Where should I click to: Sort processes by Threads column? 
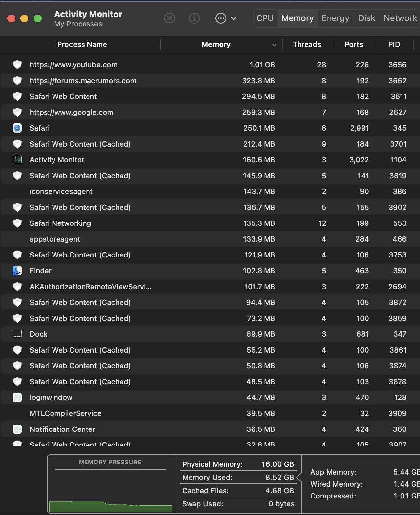tap(307, 45)
